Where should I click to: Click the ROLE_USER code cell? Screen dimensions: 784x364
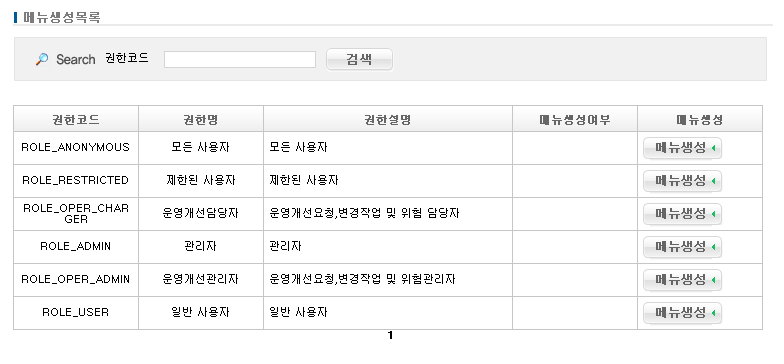(76, 312)
